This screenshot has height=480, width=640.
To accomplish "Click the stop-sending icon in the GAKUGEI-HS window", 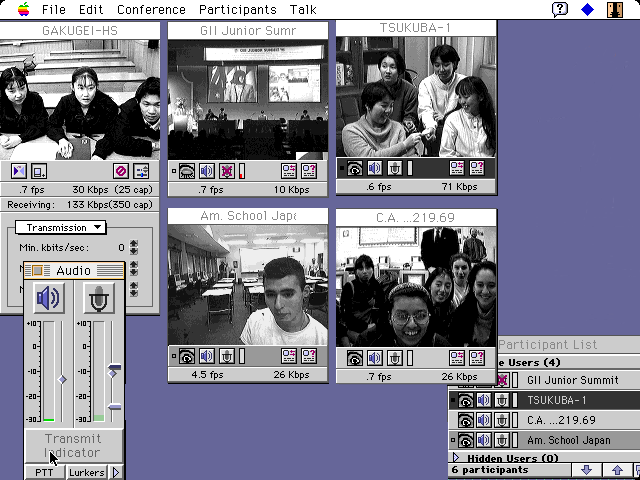I will pyautogui.click(x=121, y=171).
